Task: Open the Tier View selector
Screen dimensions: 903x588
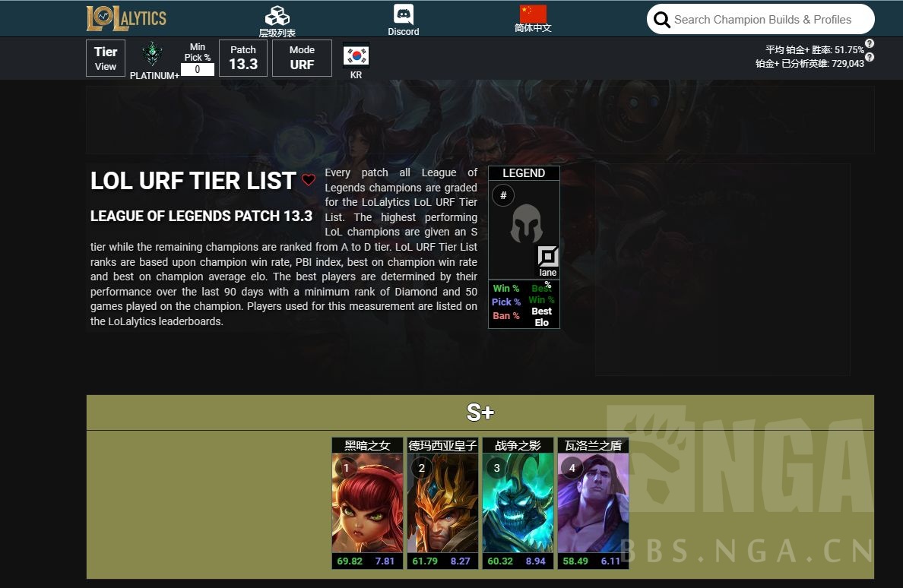Action: 106,58
